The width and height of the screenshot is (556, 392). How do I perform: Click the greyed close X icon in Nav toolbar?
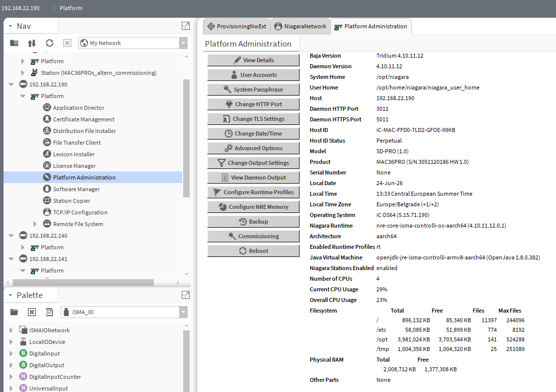(67, 43)
